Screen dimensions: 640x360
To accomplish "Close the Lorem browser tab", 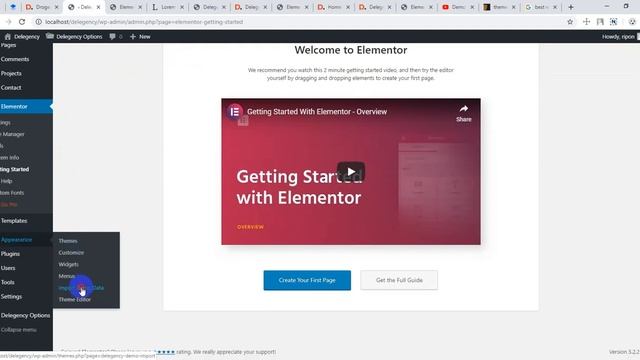I will click(182, 7).
